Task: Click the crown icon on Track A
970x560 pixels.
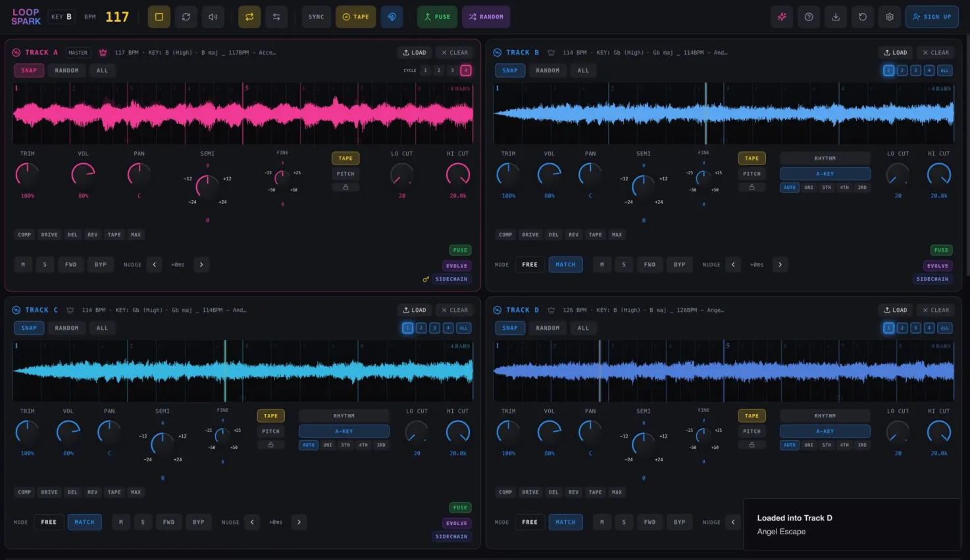Action: click(x=103, y=53)
